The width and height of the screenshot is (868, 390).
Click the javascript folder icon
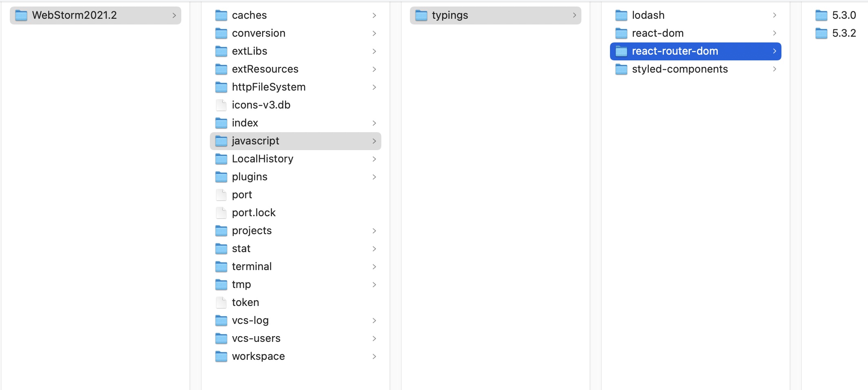pyautogui.click(x=221, y=141)
